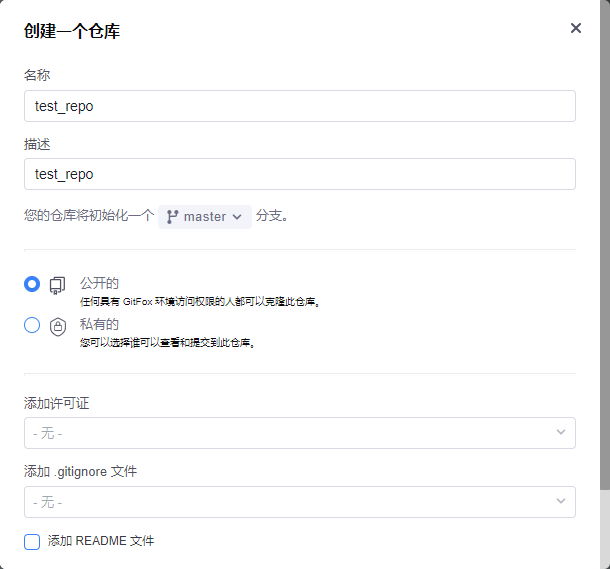Close the create repository dialog
Image resolution: width=610 pixels, height=569 pixels.
tap(576, 28)
